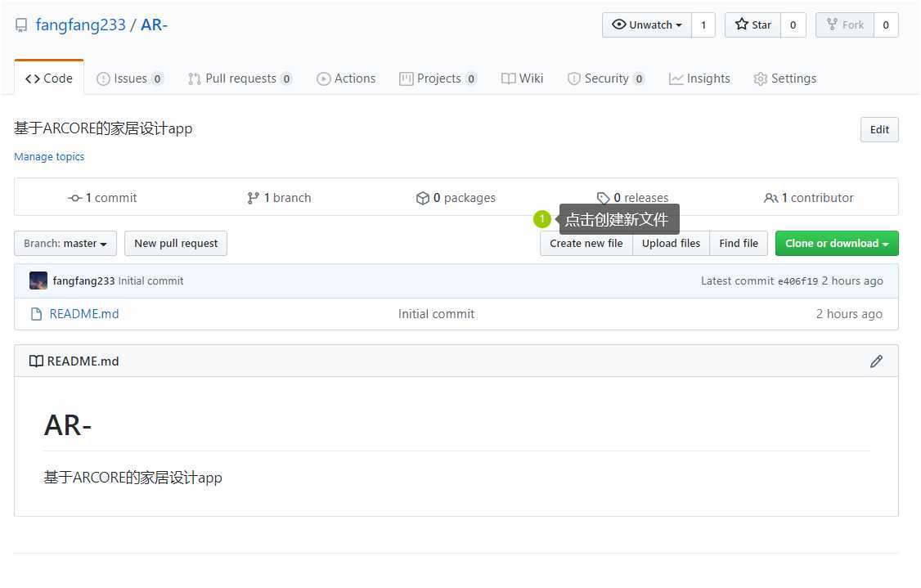Image resolution: width=921 pixels, height=588 pixels.
Task: Open the Issues tab
Action: (130, 79)
